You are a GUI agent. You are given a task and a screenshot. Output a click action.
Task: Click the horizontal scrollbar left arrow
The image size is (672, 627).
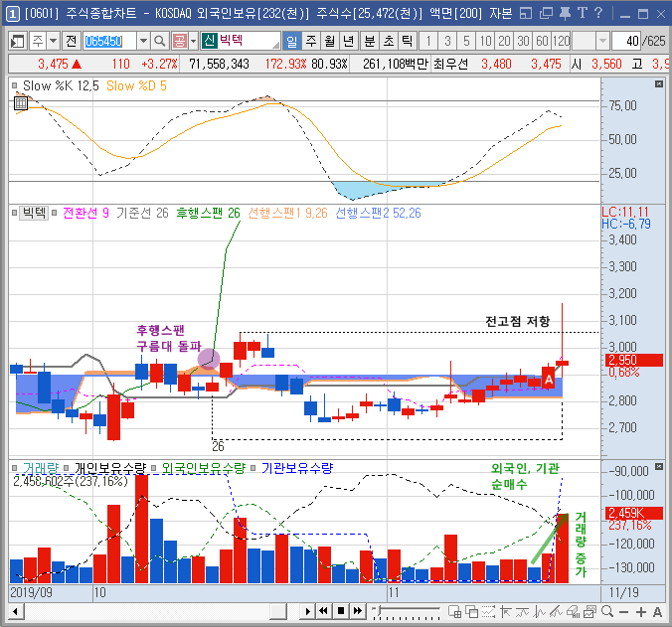point(16,611)
